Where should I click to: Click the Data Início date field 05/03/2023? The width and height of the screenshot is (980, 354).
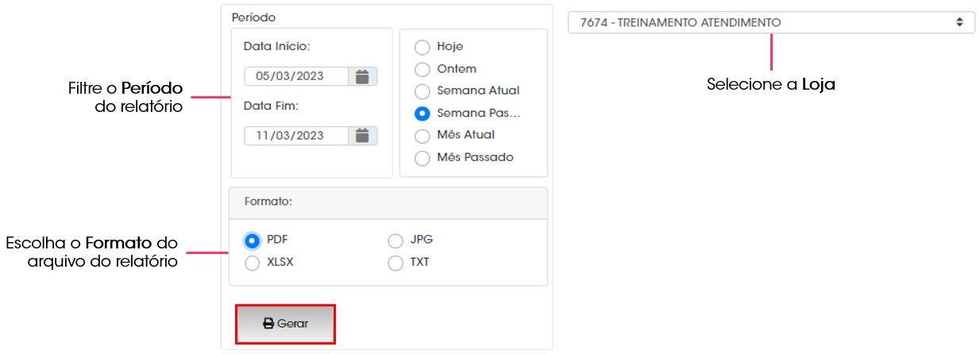(296, 76)
